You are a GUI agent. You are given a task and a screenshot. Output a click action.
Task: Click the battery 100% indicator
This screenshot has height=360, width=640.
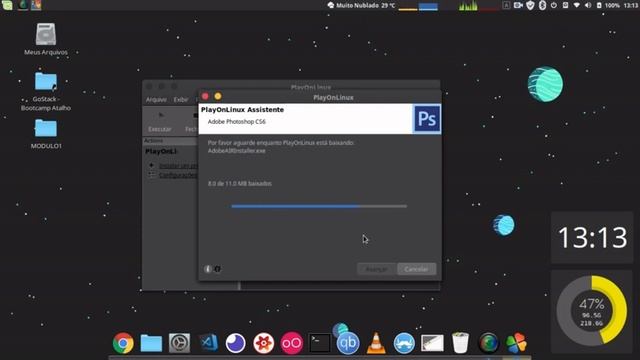coord(608,5)
